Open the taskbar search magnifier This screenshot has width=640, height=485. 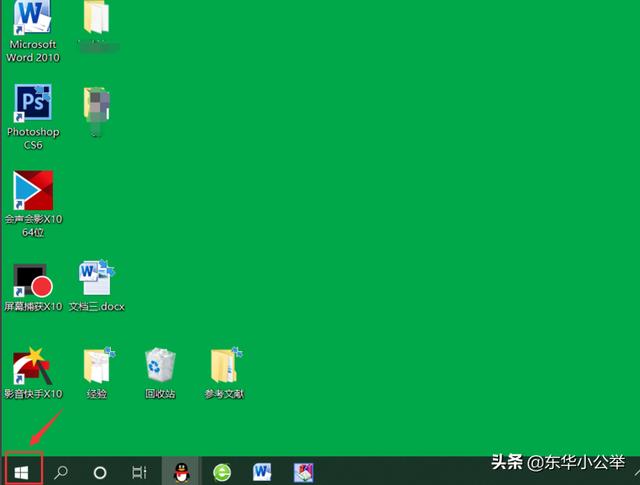(61, 471)
